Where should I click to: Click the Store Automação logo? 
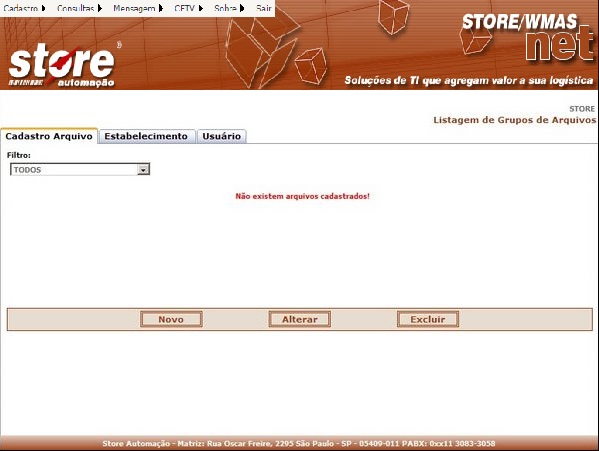(x=62, y=65)
